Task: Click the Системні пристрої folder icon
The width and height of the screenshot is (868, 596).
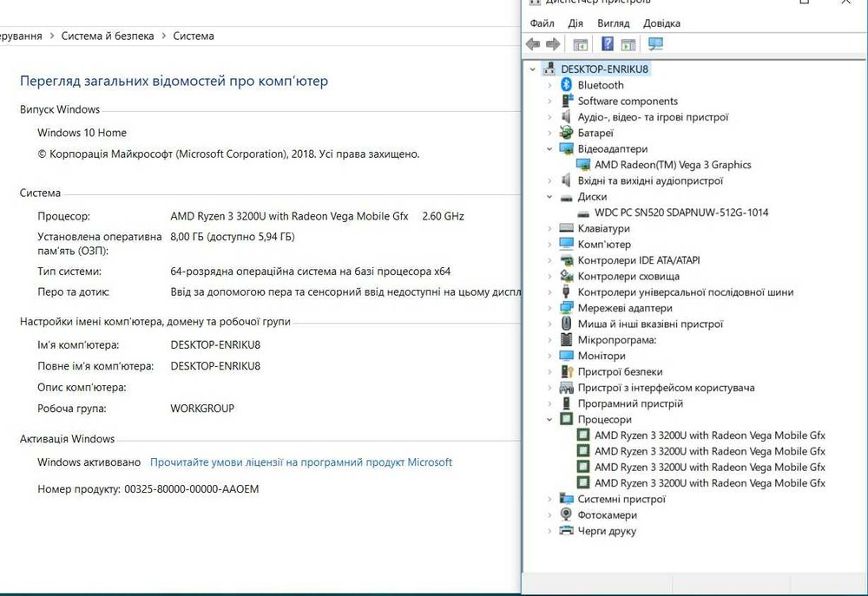Action: 566,499
